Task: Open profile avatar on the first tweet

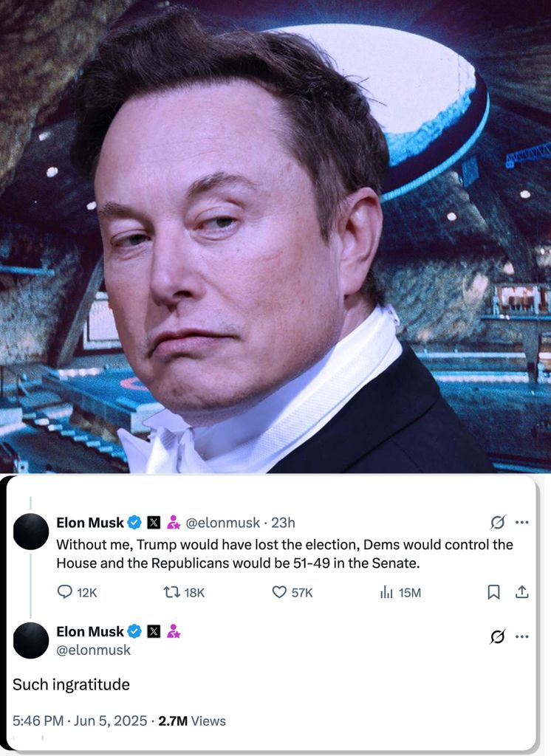Action: 31,532
